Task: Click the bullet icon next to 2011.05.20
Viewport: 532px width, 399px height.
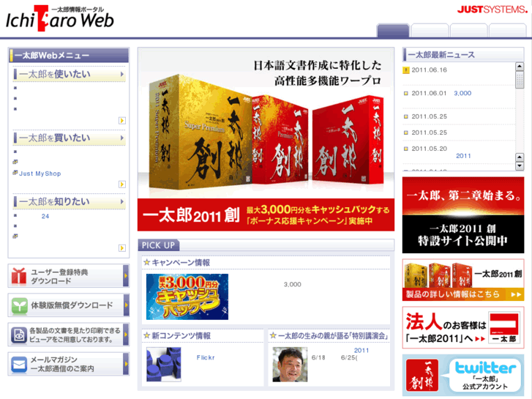Action: point(406,149)
